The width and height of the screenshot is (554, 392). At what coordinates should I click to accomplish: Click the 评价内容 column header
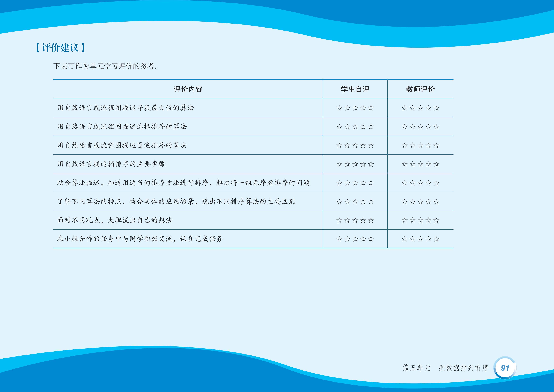(188, 89)
